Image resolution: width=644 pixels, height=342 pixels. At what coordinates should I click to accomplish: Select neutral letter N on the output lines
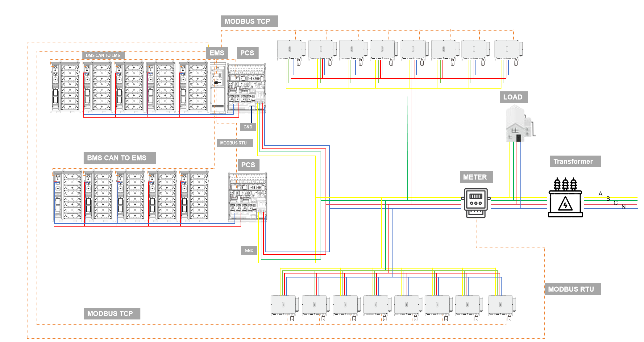tap(624, 207)
